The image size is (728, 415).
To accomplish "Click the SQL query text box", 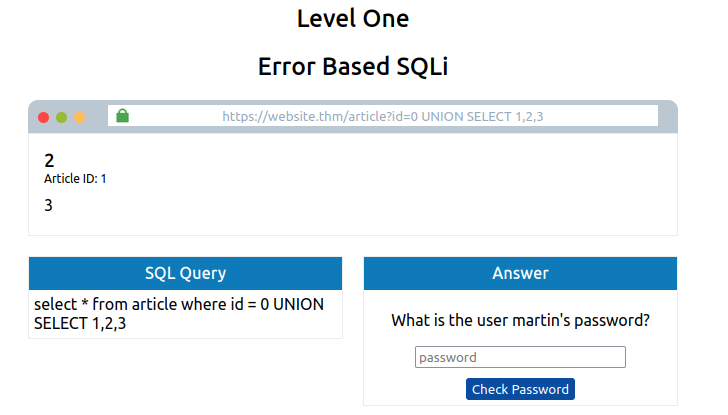I will coord(185,314).
